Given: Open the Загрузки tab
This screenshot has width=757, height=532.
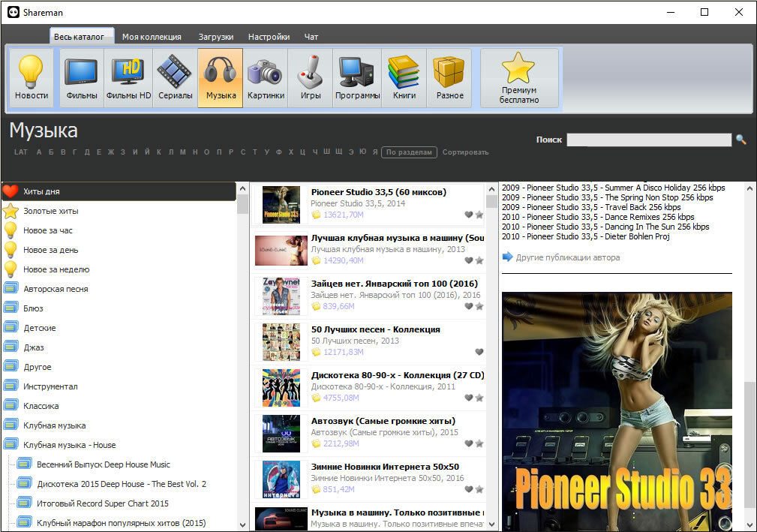Looking at the screenshot, I should 216,37.
